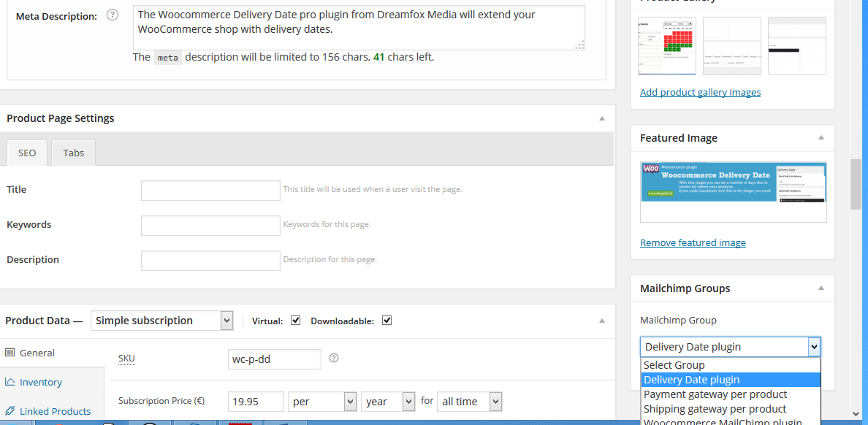Click the scrollbar down arrow
The height and width of the screenshot is (425, 868).
(856, 413)
